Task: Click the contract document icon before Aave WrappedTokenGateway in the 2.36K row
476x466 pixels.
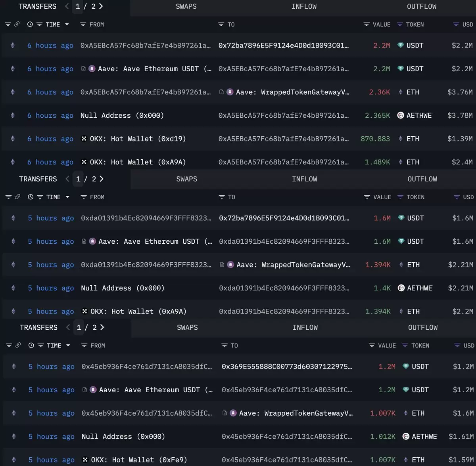Action: click(222, 92)
